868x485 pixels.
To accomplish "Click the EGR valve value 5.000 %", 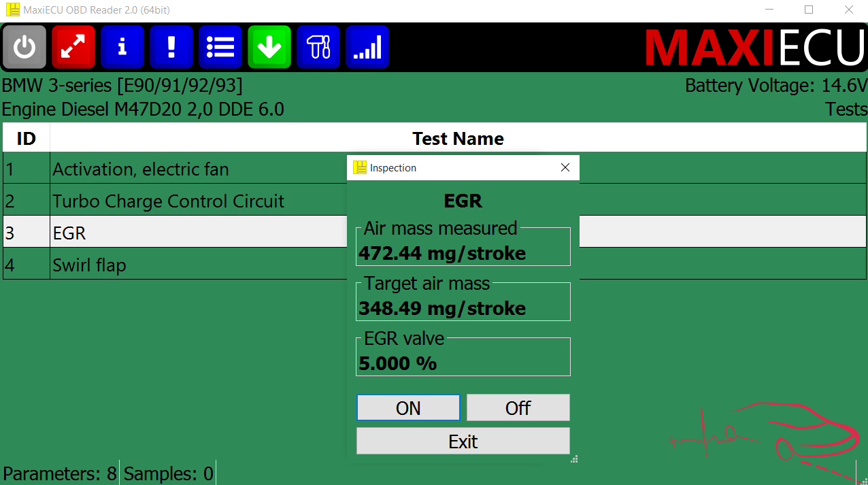I will pyautogui.click(x=398, y=363).
